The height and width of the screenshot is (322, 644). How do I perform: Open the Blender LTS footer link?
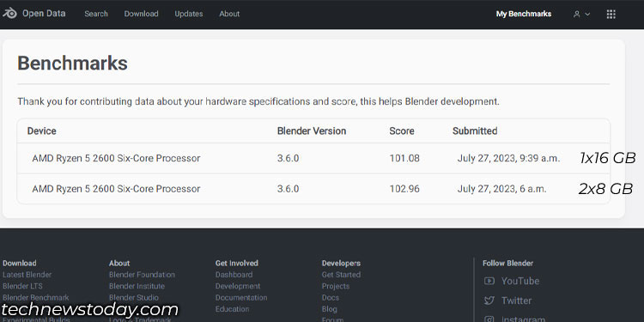(22, 286)
